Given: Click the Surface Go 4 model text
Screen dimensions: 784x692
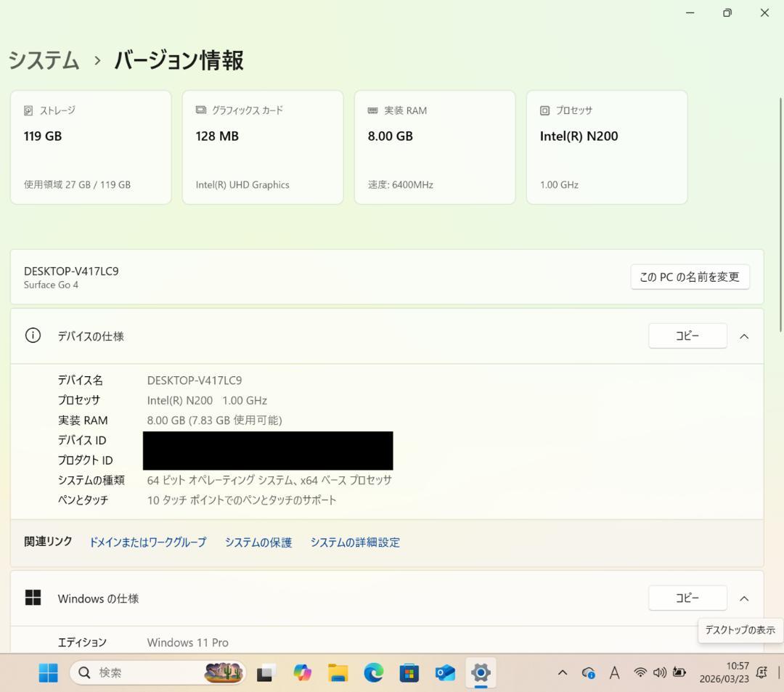Looking at the screenshot, I should click(x=51, y=285).
